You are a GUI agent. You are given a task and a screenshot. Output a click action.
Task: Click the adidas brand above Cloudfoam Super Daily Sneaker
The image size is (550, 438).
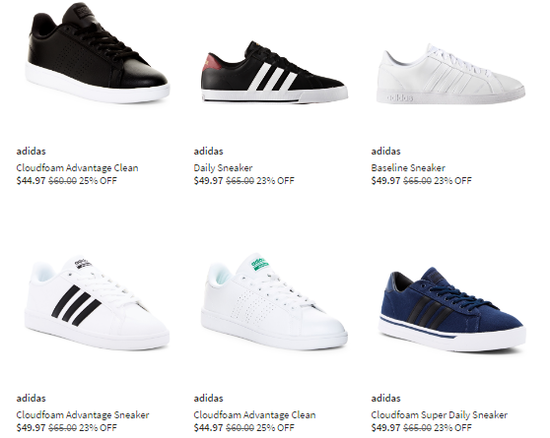click(386, 398)
